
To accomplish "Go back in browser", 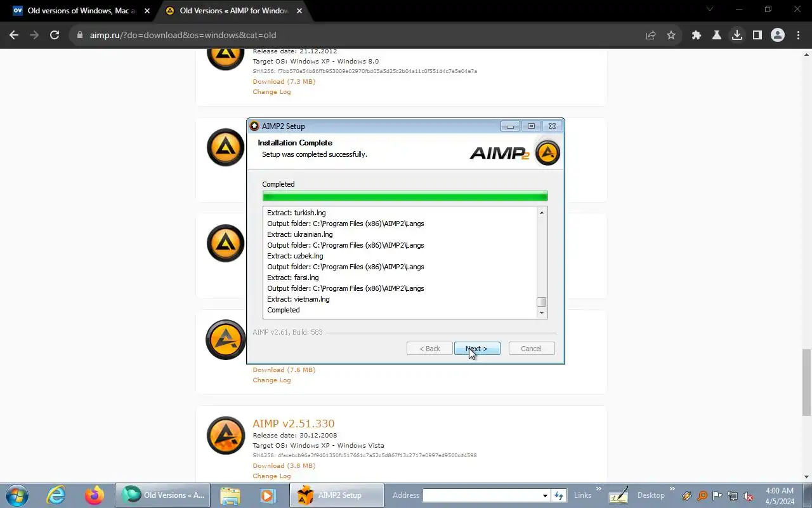I will 14,35.
